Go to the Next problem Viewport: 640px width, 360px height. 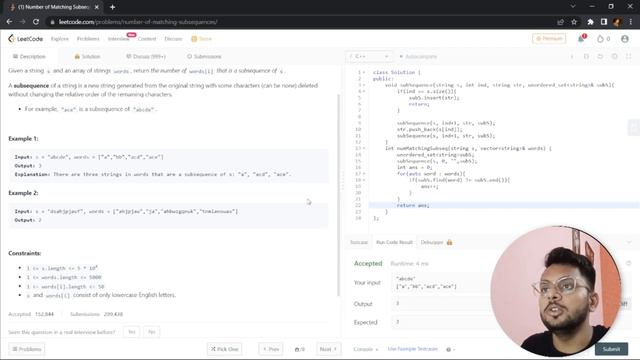click(x=328, y=349)
